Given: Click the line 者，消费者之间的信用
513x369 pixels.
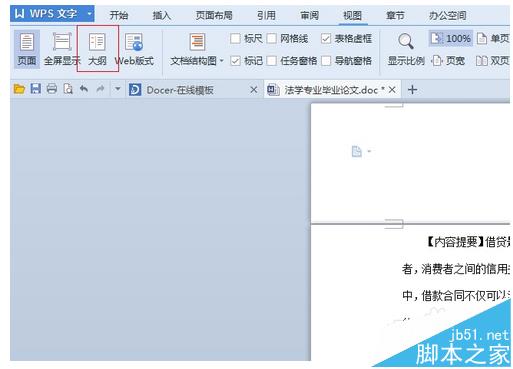Looking at the screenshot, I should (456, 269).
